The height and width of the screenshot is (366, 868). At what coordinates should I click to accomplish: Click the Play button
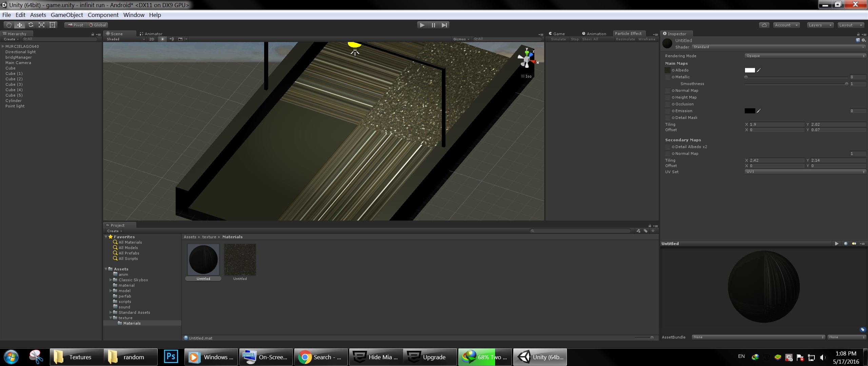point(422,25)
